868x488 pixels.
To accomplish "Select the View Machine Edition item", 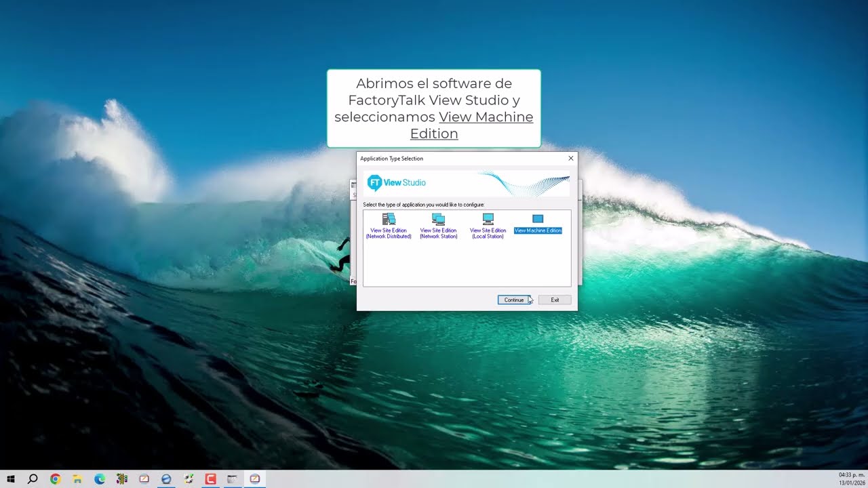I will click(x=538, y=224).
